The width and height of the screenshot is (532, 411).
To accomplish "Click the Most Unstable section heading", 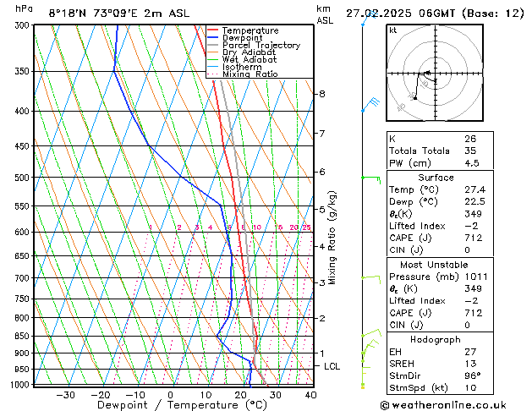I will coord(436,264).
